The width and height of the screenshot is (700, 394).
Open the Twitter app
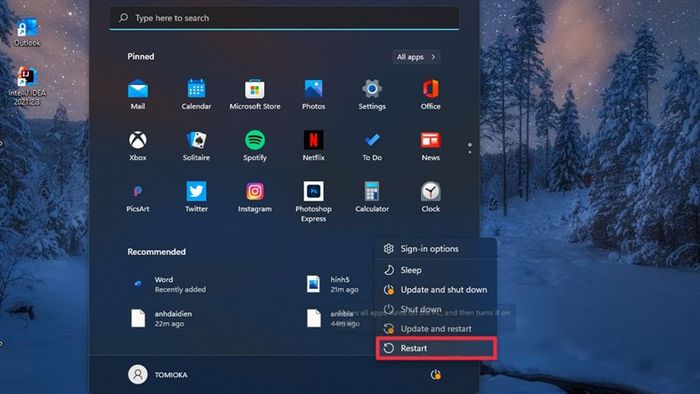point(196,197)
